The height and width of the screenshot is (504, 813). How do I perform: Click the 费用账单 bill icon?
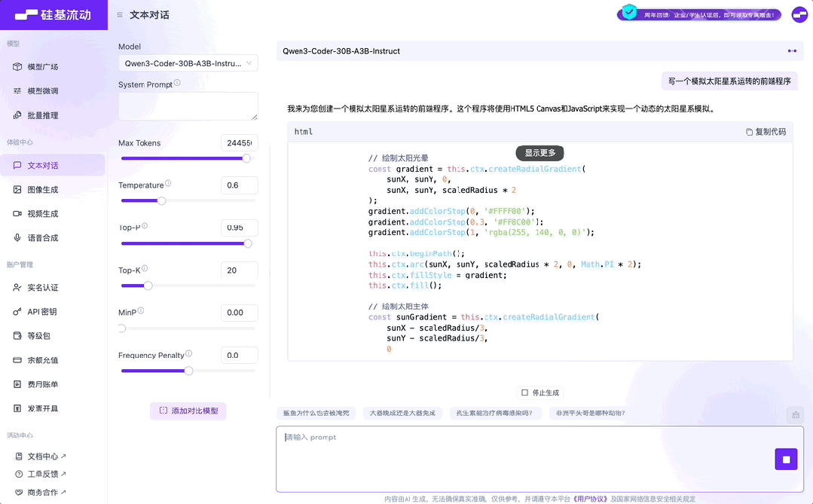click(x=17, y=384)
